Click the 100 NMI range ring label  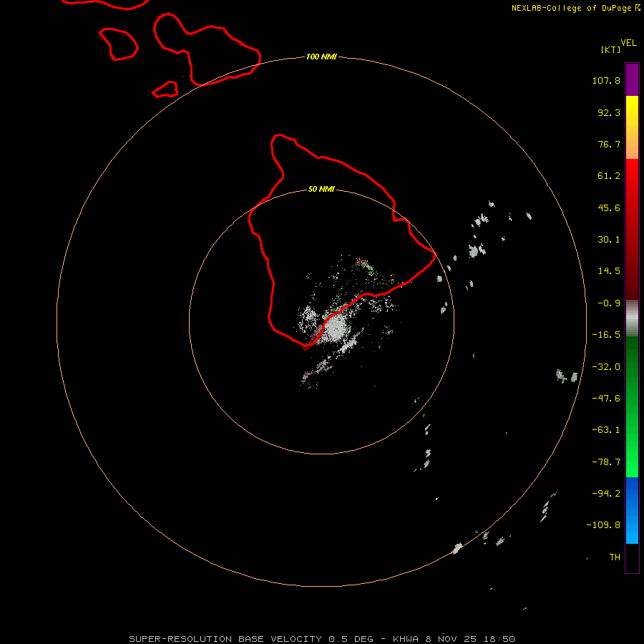[321, 57]
